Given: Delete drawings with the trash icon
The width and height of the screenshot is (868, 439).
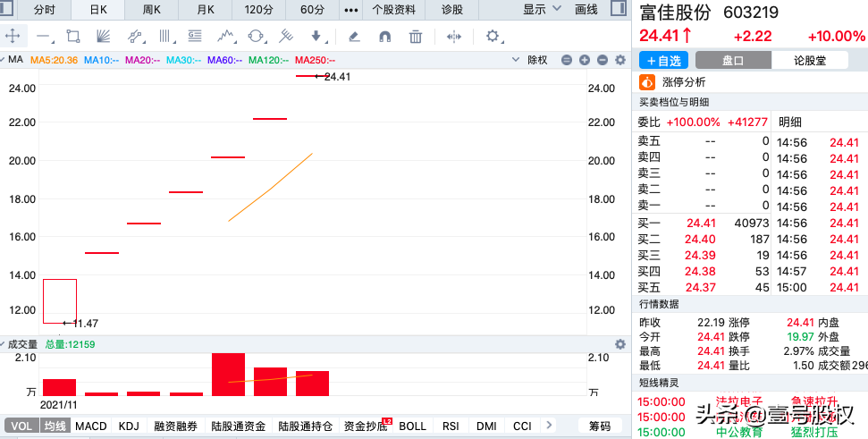Looking at the screenshot, I should point(415,37).
